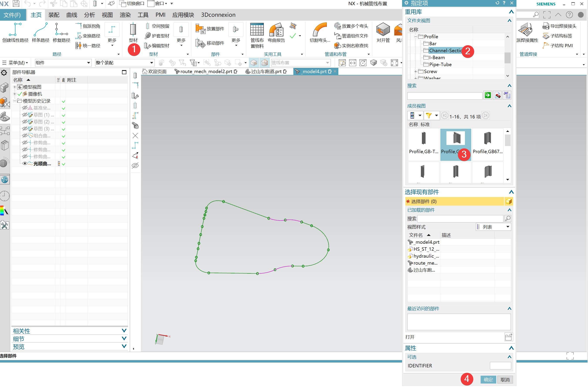Open 管道组件文件 tool

point(351,36)
